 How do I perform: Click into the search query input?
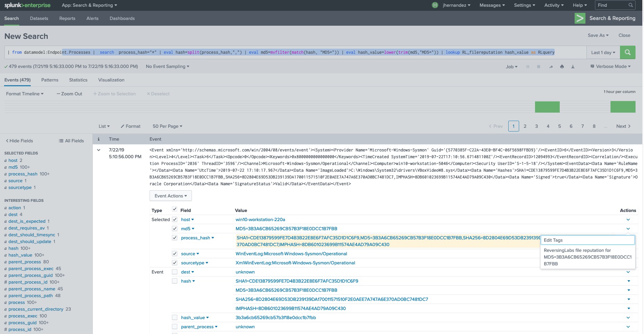(295, 52)
